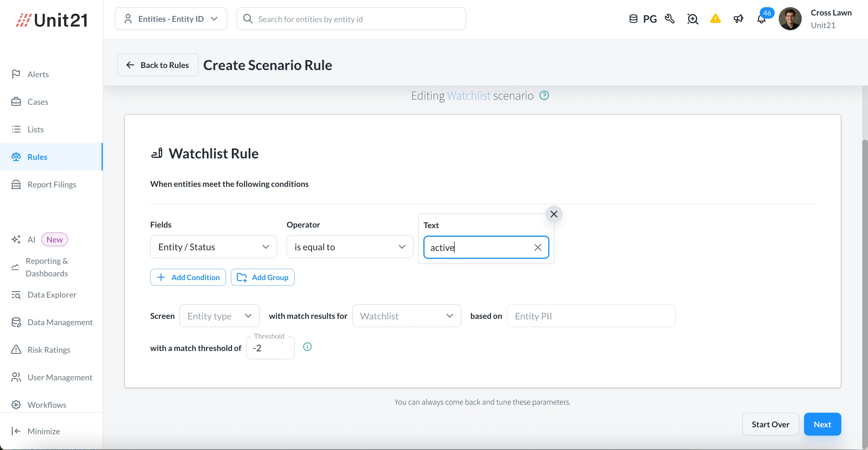
Task: Open Data Explorer in the sidebar
Action: tap(52, 295)
